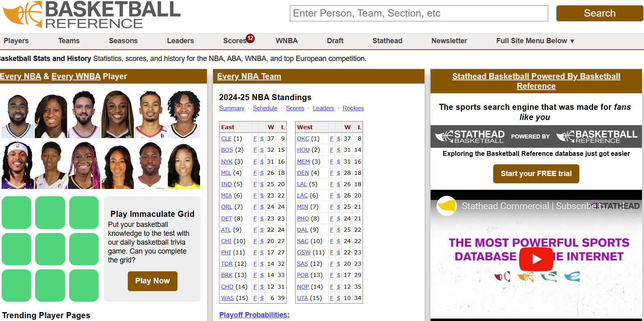Expand Full Site Menu Below
The image size is (644, 321).
point(535,41)
